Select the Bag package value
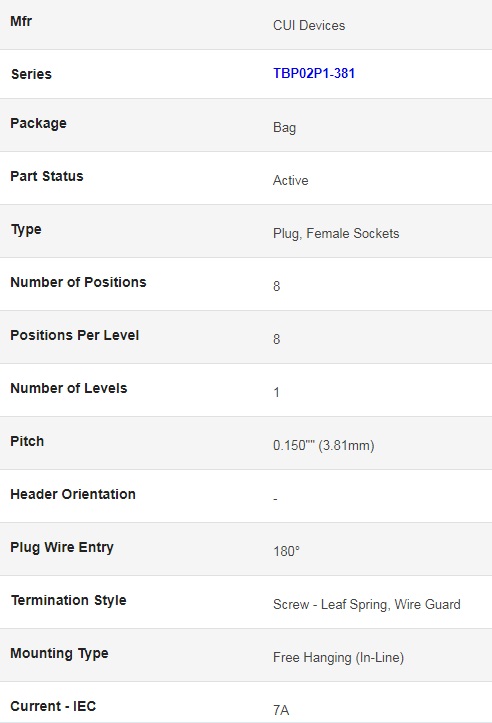Screen dimensions: 492x723 click(285, 127)
